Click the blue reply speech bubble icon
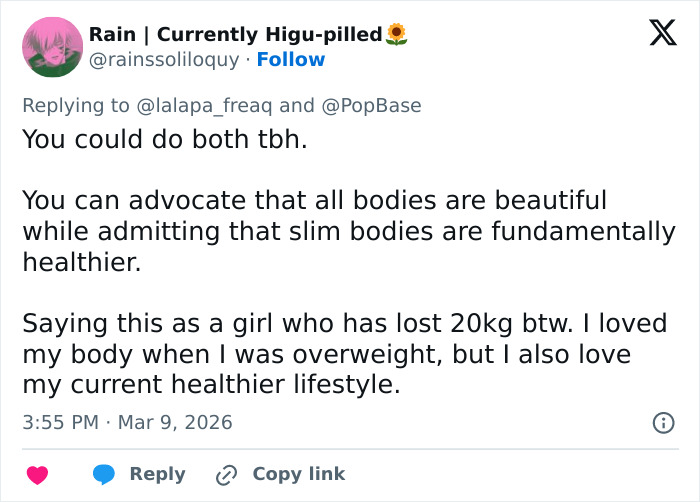The image size is (700, 502). [104, 474]
